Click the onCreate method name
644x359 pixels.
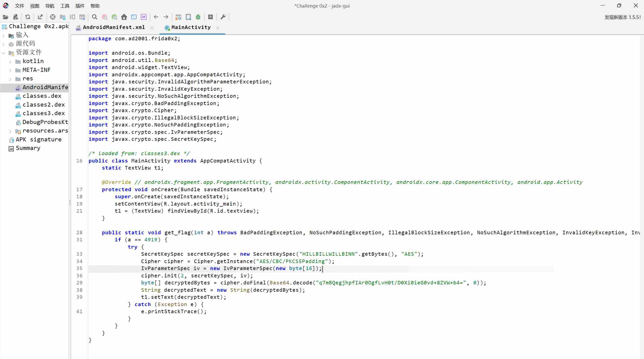pos(164,189)
